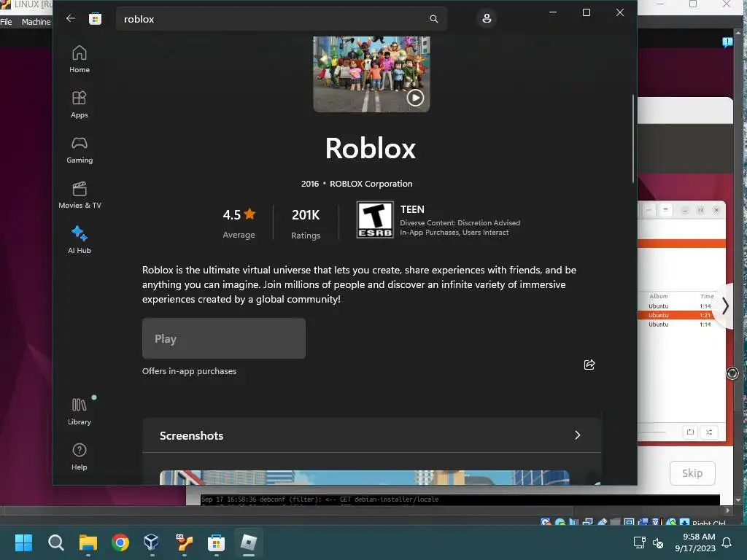The height and width of the screenshot is (560, 747).
Task: Open the Windows Start menu
Action: (x=23, y=542)
